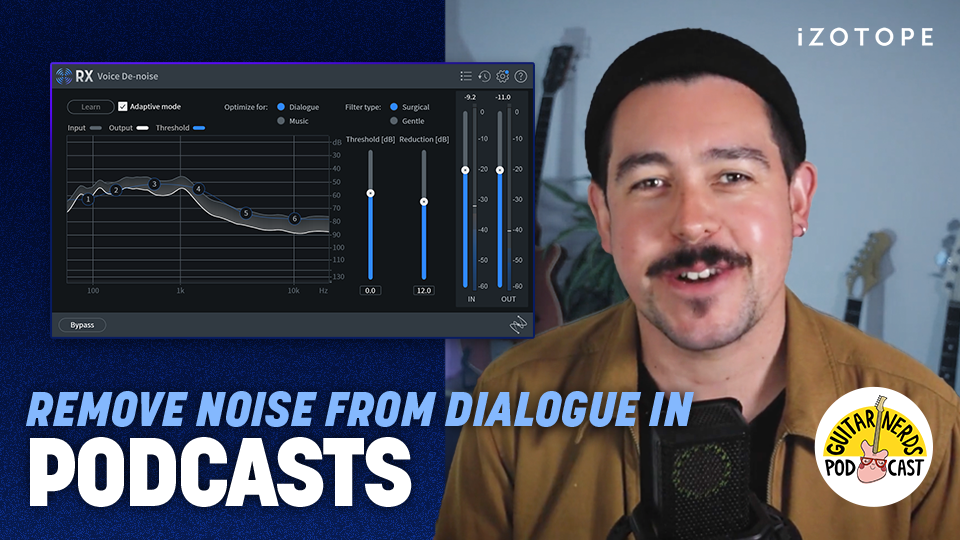Select threshold curve node 5
Screen dimensions: 960x540
pyautogui.click(x=246, y=213)
